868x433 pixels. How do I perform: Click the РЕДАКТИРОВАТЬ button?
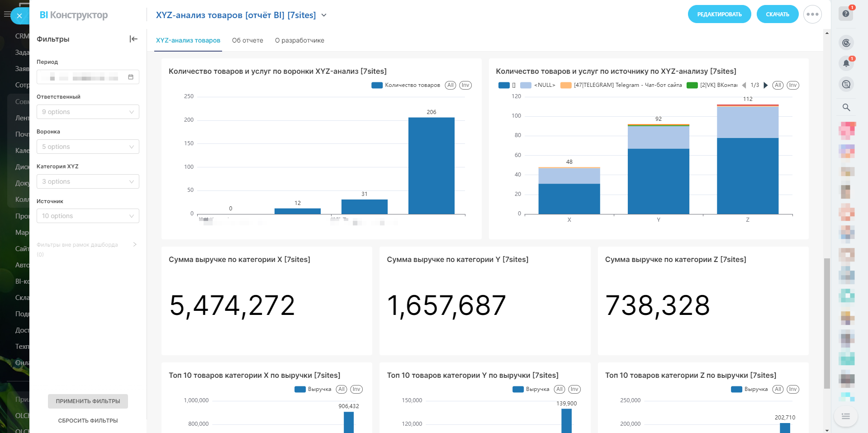pos(719,14)
